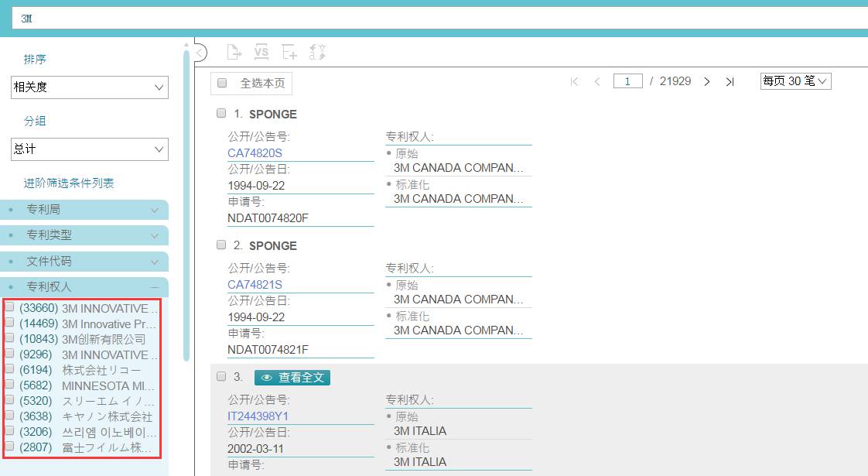This screenshot has width=868, height=476.
Task: Click the 查看全文 button
Action: click(292, 378)
